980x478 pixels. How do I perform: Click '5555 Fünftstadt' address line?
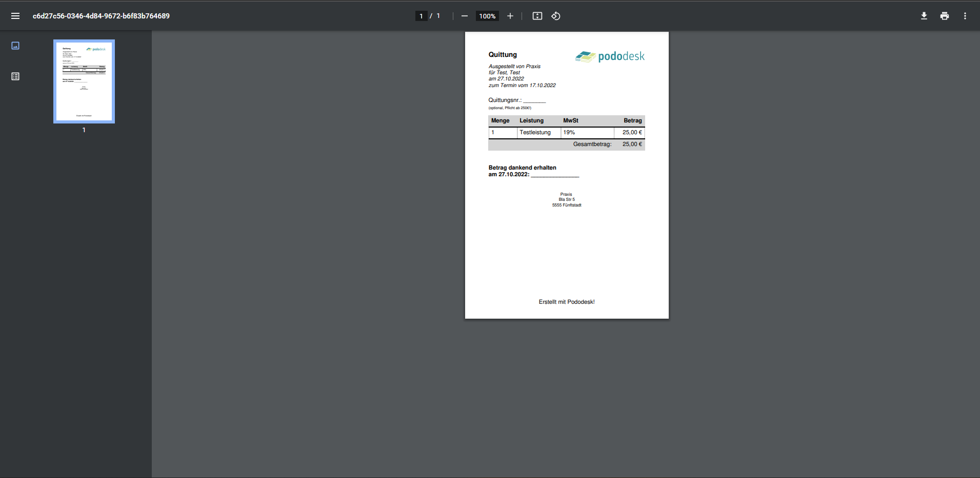pyautogui.click(x=567, y=205)
